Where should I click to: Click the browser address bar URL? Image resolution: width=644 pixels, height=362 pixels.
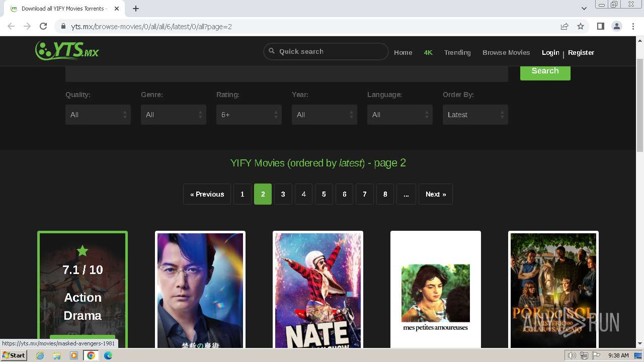[151, 26]
